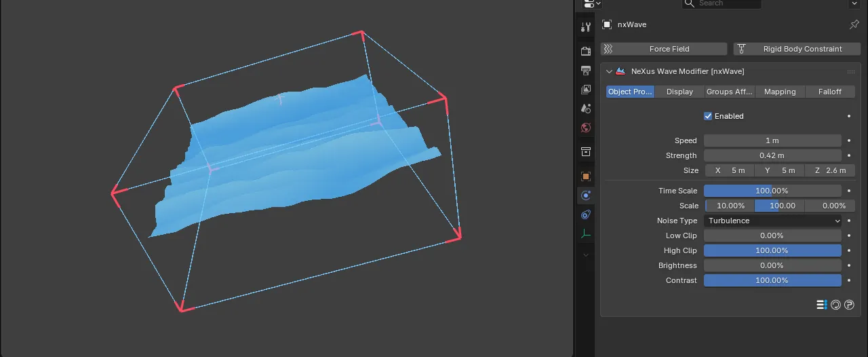Click the Rigid Body Constraint button
This screenshot has height=357, width=868.
[x=797, y=49]
